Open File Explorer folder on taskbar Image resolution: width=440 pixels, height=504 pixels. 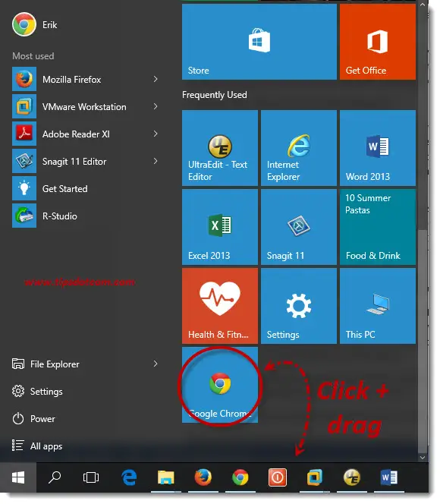(x=165, y=477)
